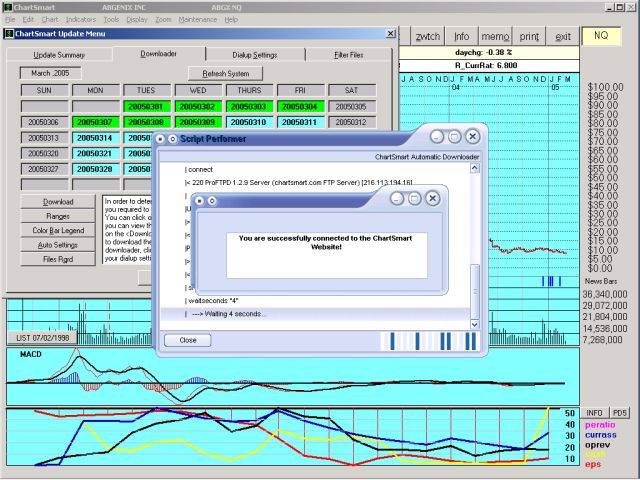Click the daychg -0.38 % field
This screenshot has height=480, width=640.
tap(489, 52)
